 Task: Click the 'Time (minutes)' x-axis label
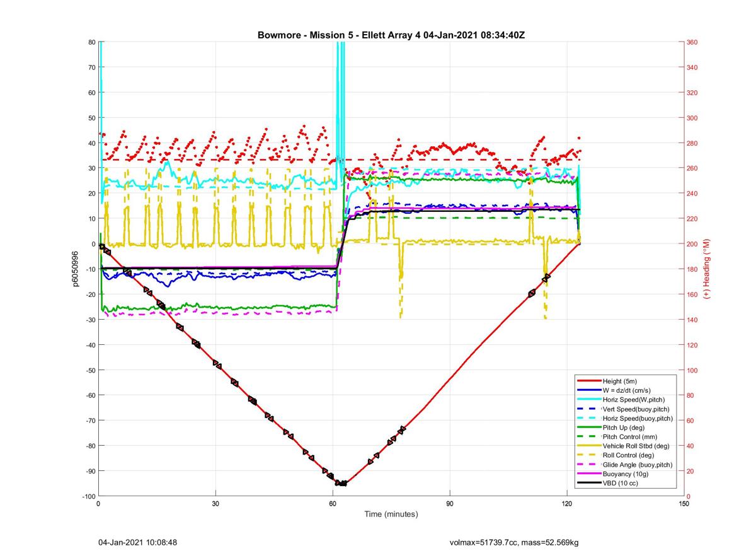[x=391, y=514]
